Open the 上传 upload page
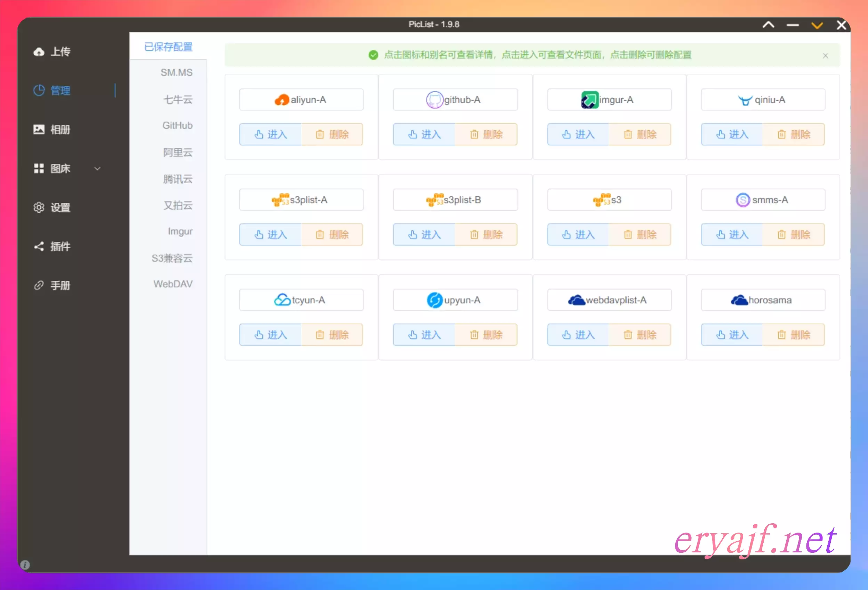This screenshot has height=590, width=868. tap(60, 51)
